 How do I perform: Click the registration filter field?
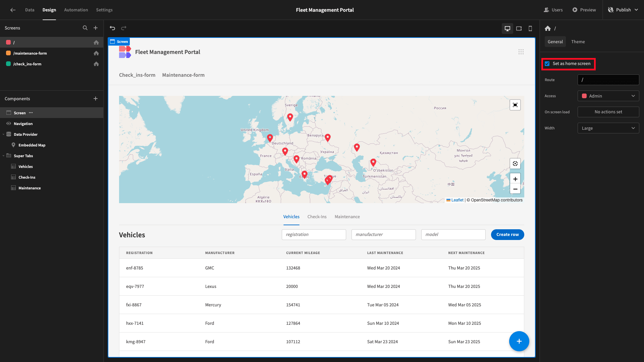click(x=314, y=235)
